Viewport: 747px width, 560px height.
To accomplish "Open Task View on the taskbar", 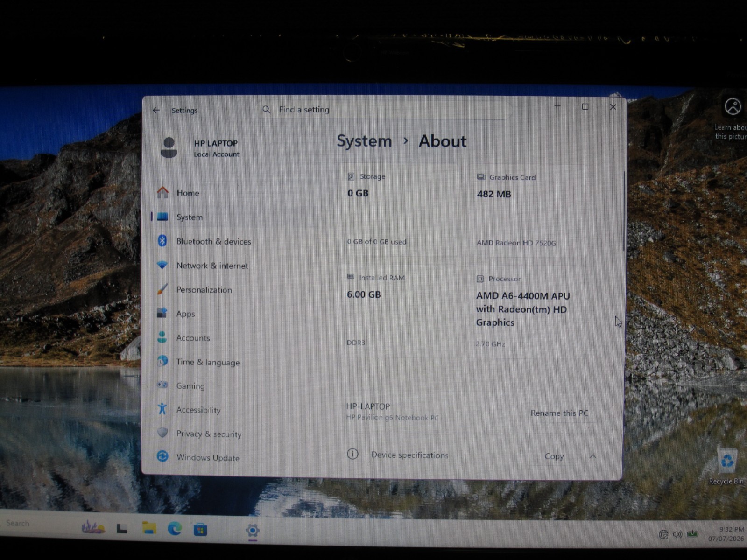I will tap(122, 529).
